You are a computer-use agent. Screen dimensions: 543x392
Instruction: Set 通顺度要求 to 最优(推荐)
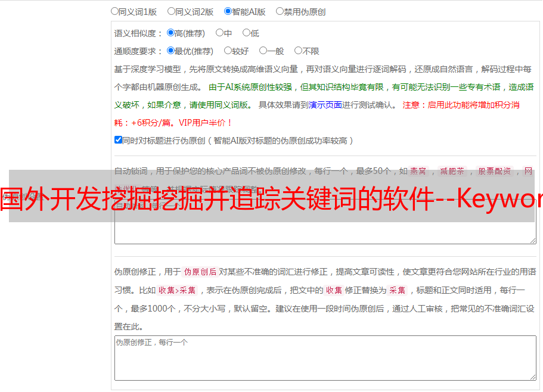[x=170, y=51]
